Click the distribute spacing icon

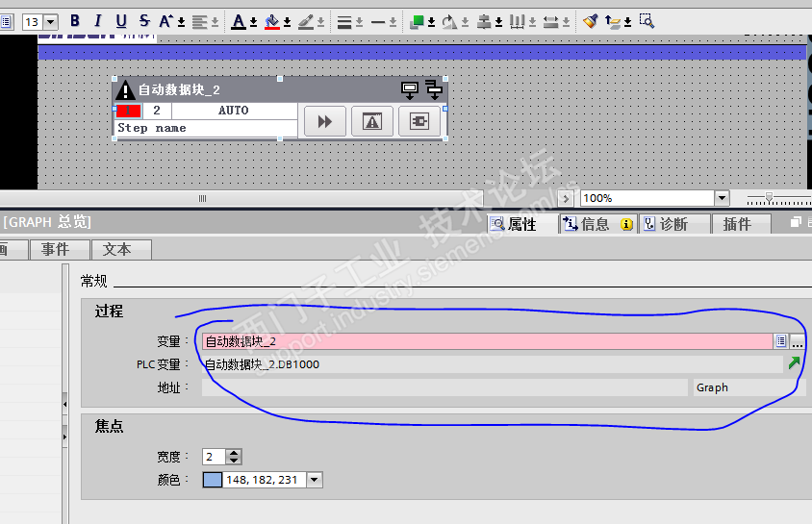(x=517, y=22)
